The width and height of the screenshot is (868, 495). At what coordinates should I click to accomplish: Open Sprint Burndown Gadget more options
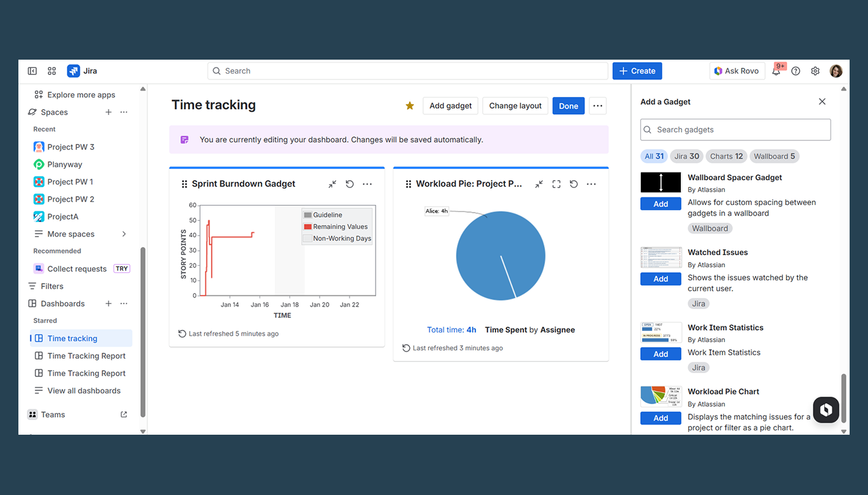367,184
